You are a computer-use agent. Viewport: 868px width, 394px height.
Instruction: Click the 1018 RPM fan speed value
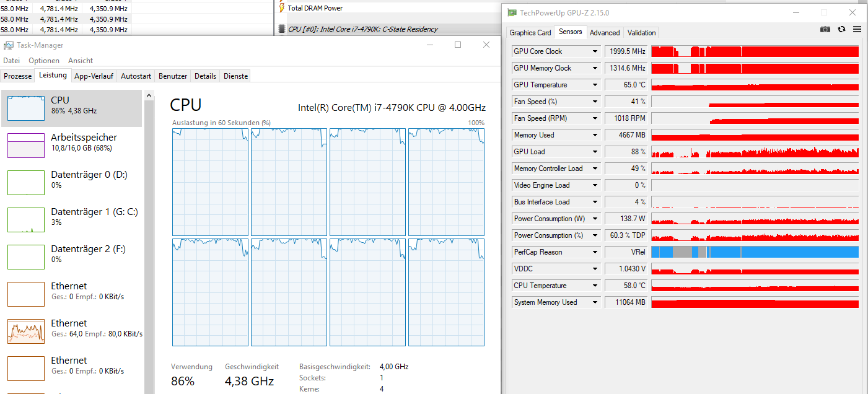(x=626, y=118)
